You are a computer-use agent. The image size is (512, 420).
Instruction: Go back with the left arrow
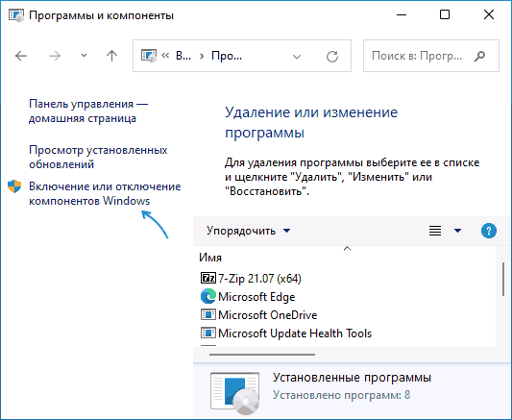[21, 56]
